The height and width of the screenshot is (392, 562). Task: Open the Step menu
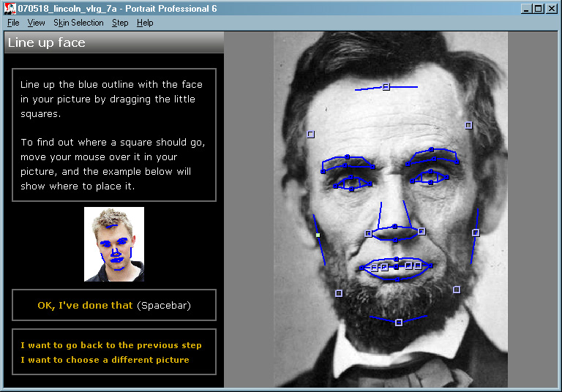120,23
